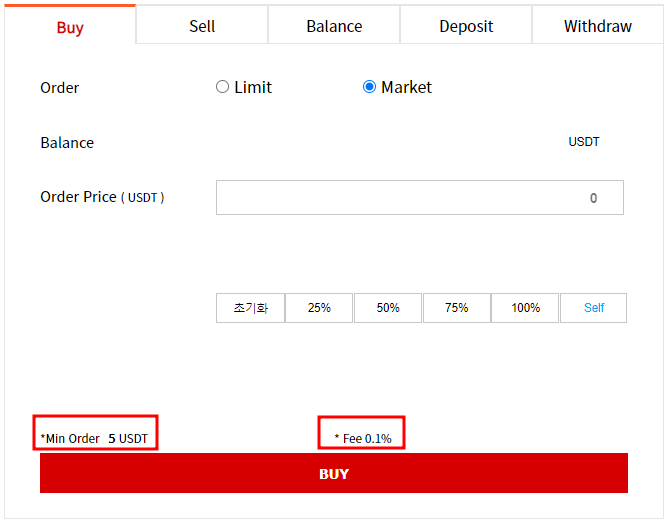This screenshot has width=671, height=523.
Task: Pick the 75% amount button
Action: (x=457, y=308)
